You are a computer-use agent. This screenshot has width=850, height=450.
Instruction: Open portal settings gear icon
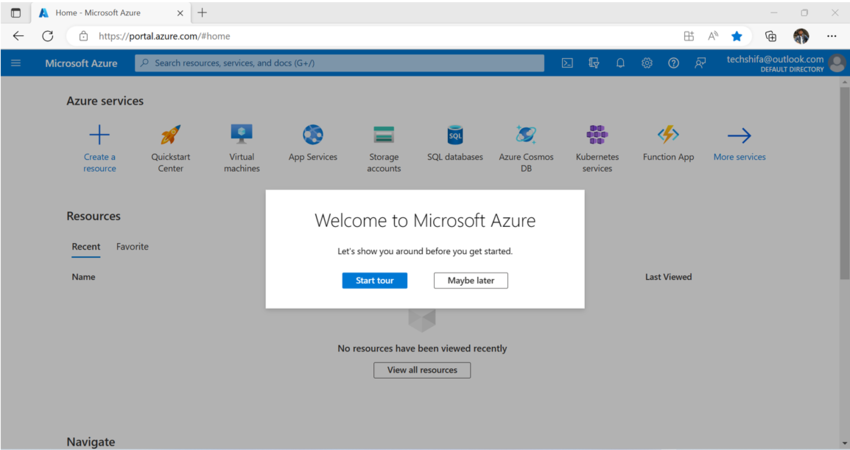(647, 63)
